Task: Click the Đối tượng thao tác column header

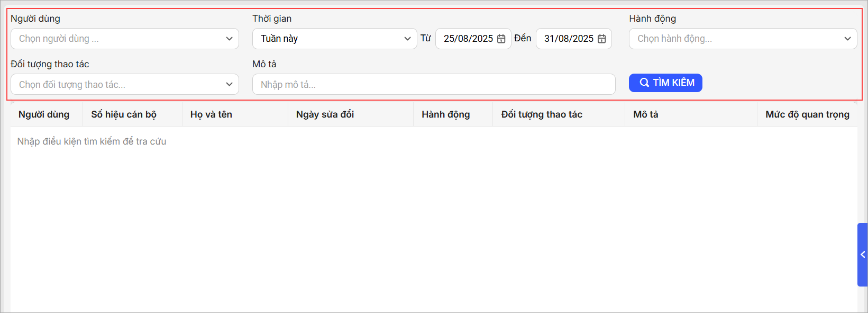Action: [542, 114]
